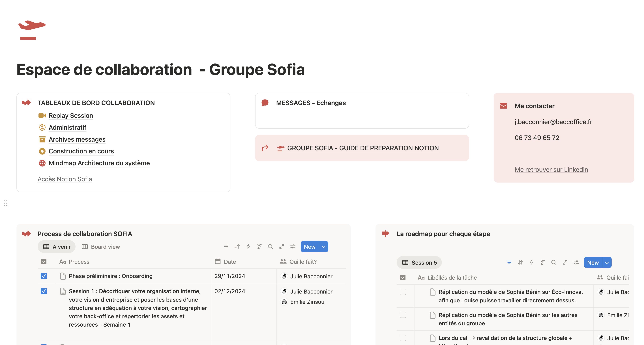Uncheck the Phase préliminaire : Onboarding row
644x345 pixels.
pos(44,276)
